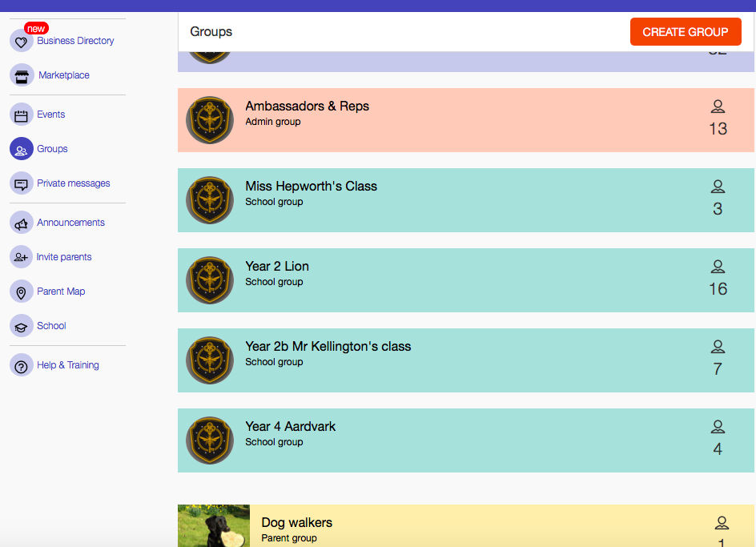Click member count 7 for Year 2b
The height and width of the screenshot is (547, 756).
(x=718, y=369)
